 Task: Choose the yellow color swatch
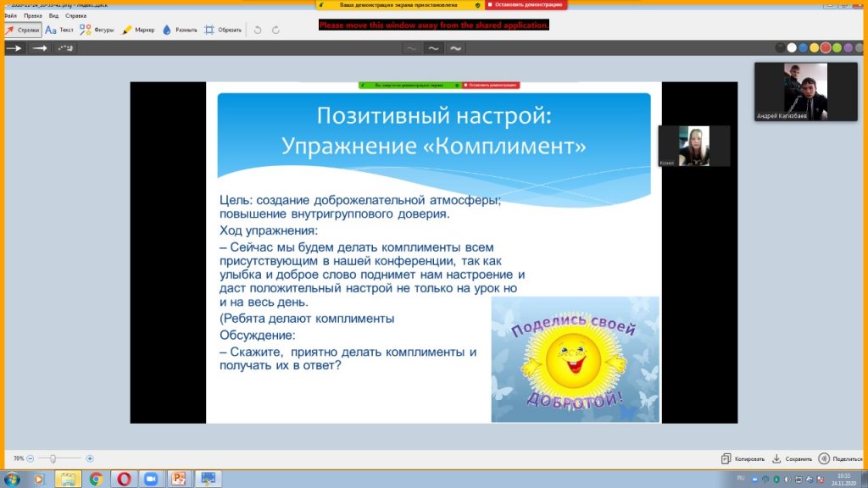click(814, 48)
